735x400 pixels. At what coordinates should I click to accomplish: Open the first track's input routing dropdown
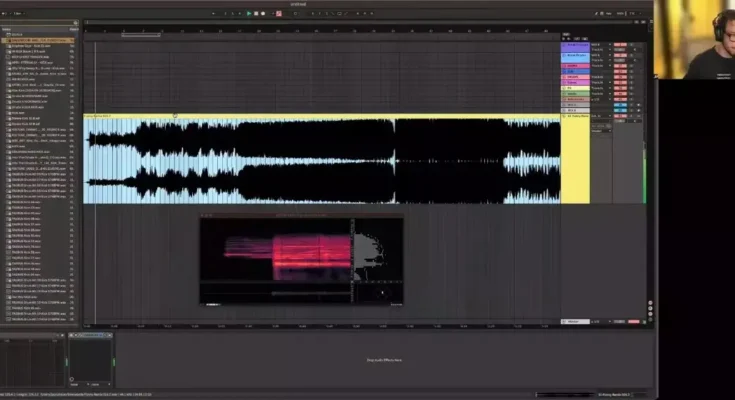click(600, 44)
